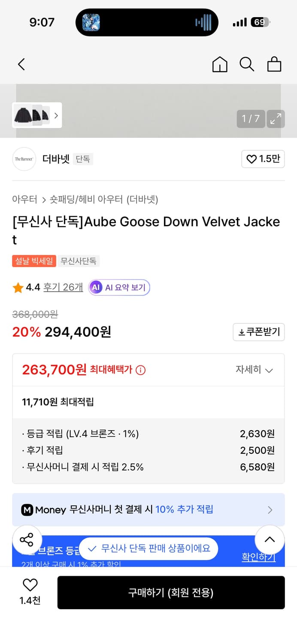The image size is (297, 644).
Task: Open the 후기 26개 reviews link
Action: (x=63, y=287)
